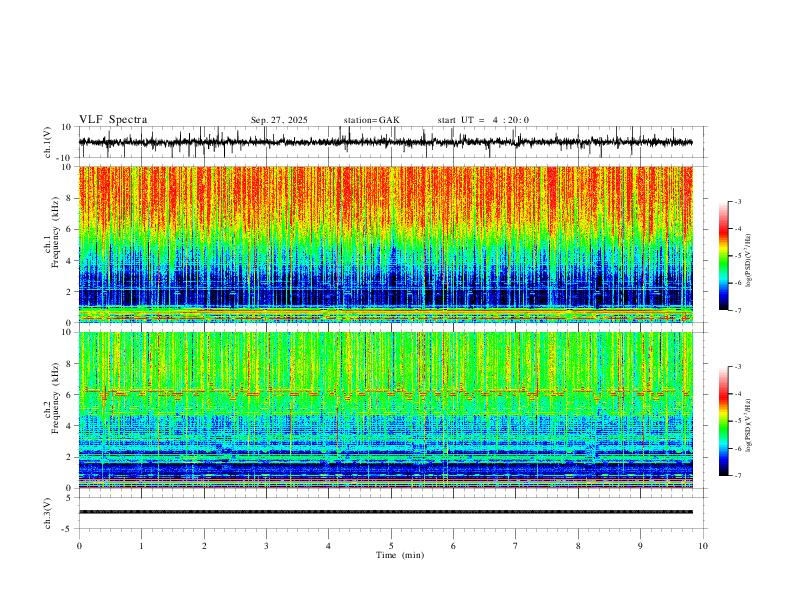Click the 'ch.3(V)' axis label
Viewport: 792px width, 612px height.
(x=48, y=514)
